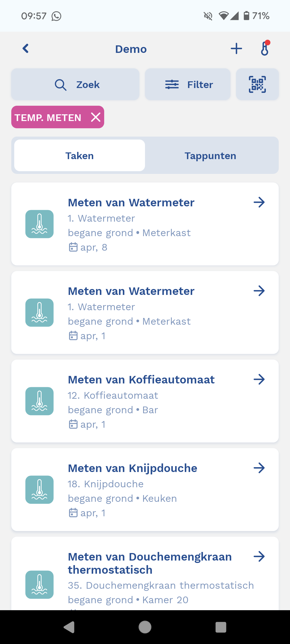
Task: Tap the back chevron icon
Action: point(26,49)
